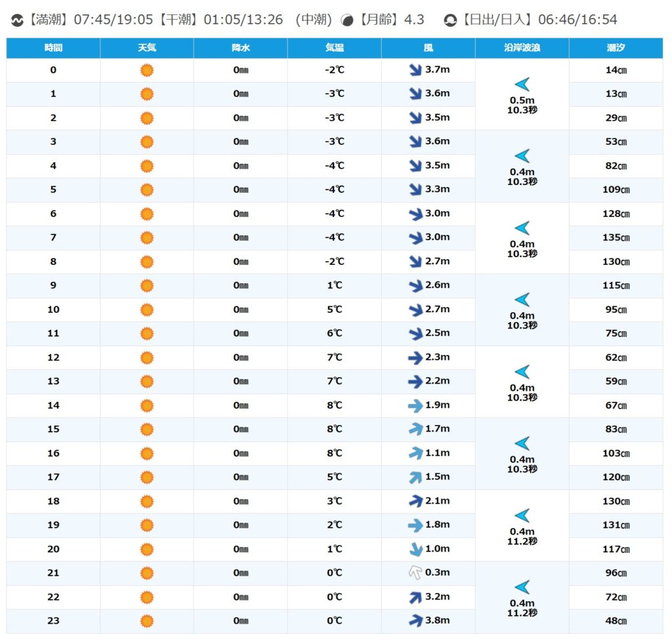Click the wind arrow showing 3.8m
Viewport: 672px width, 642px height.
(415, 620)
